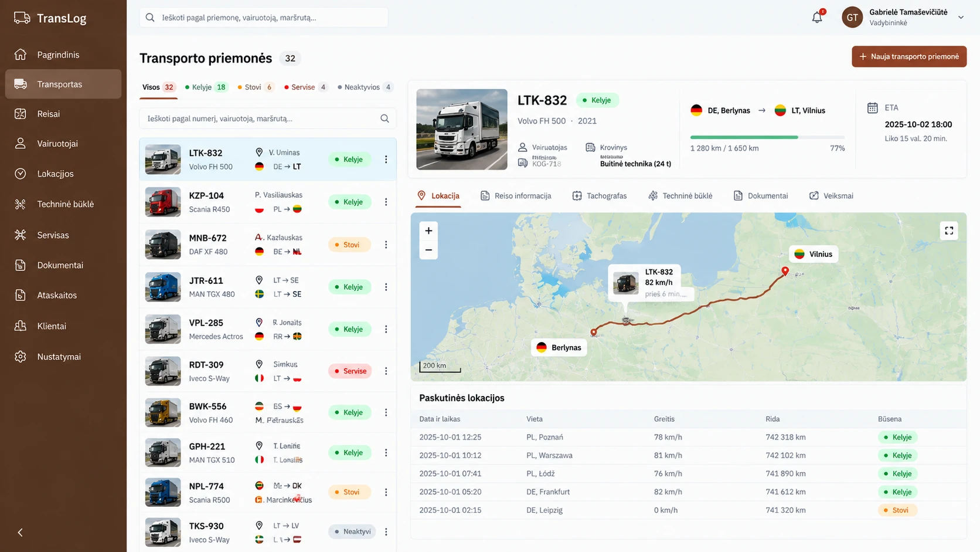Zoom out on the map
This screenshot has height=552, width=980.
(x=428, y=250)
